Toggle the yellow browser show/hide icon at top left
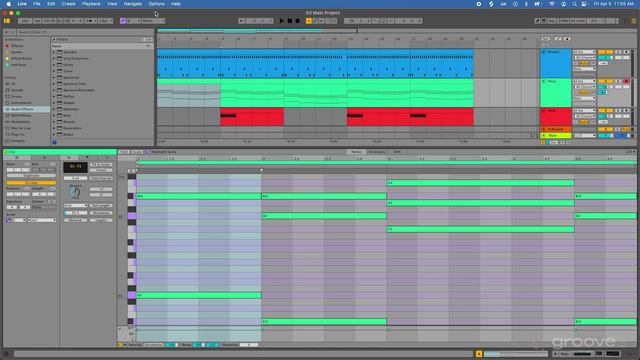 point(7,21)
